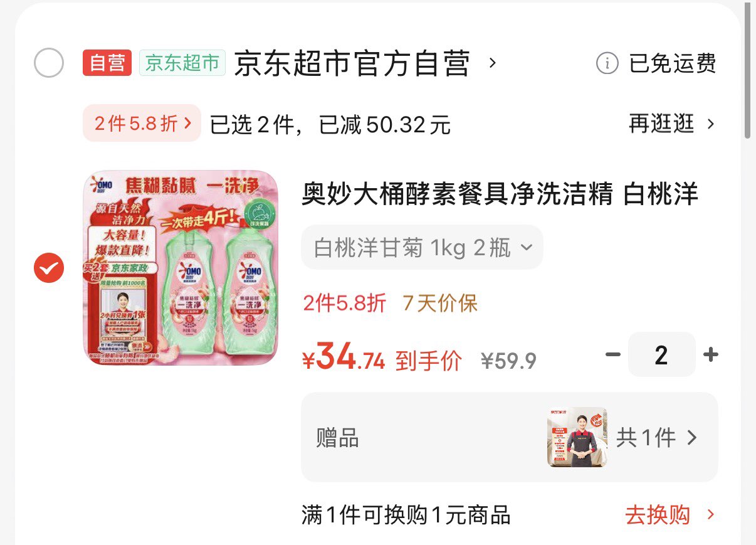756x545 pixels.
Task: Click the 7天价保 price protection label
Action: (x=440, y=304)
